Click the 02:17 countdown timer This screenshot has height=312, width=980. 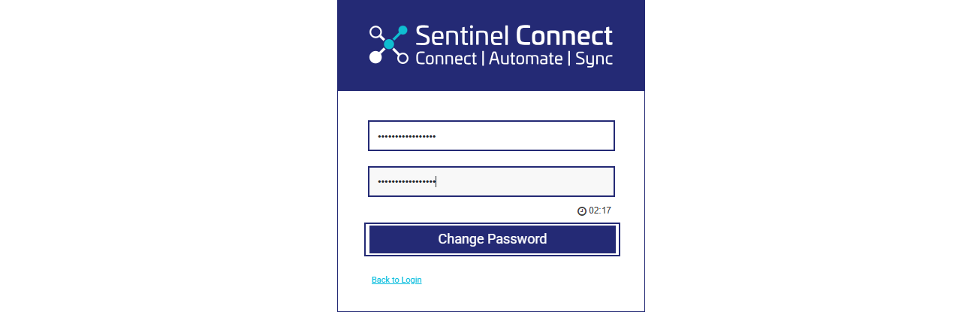pos(600,211)
